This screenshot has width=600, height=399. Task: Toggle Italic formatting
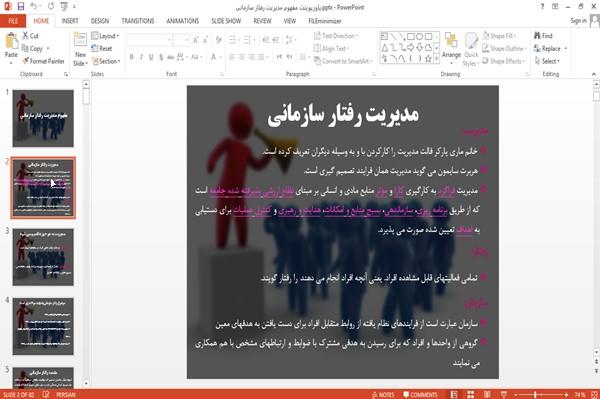141,57
